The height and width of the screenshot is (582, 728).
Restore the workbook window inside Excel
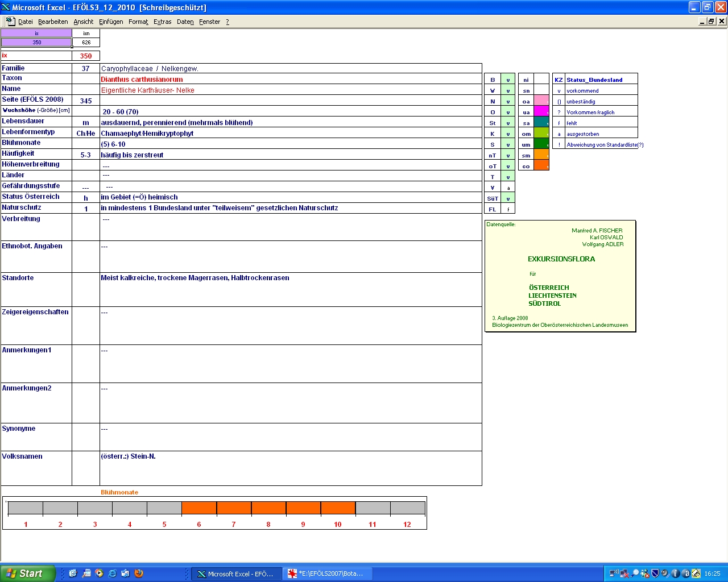[x=712, y=21]
